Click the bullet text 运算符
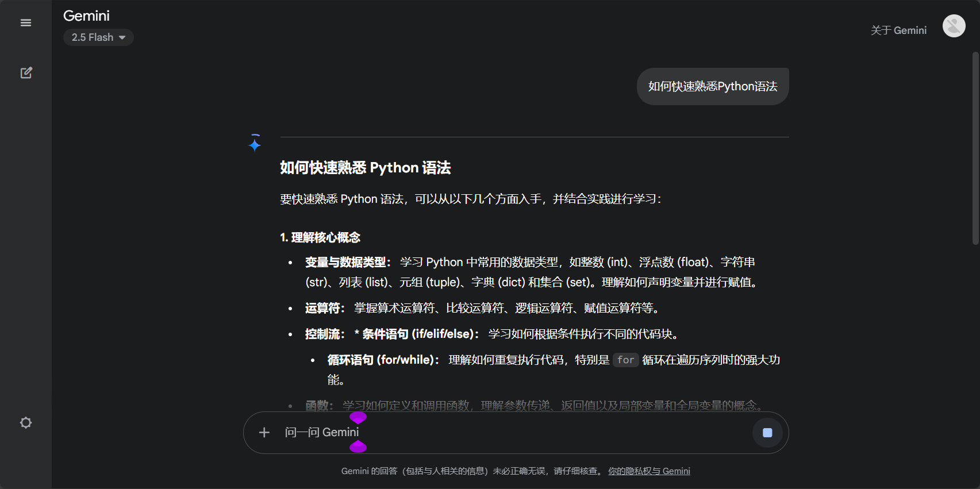 click(325, 309)
